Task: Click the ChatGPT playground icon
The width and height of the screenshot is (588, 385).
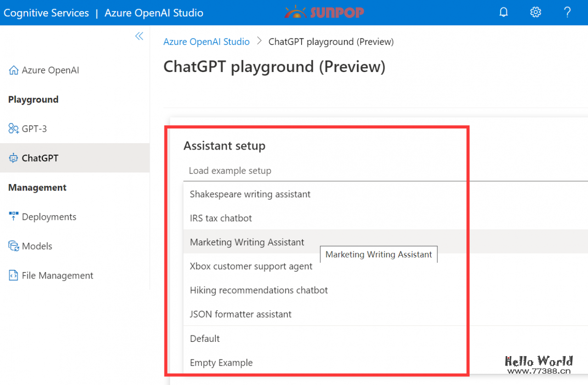Action: pyautogui.click(x=12, y=158)
